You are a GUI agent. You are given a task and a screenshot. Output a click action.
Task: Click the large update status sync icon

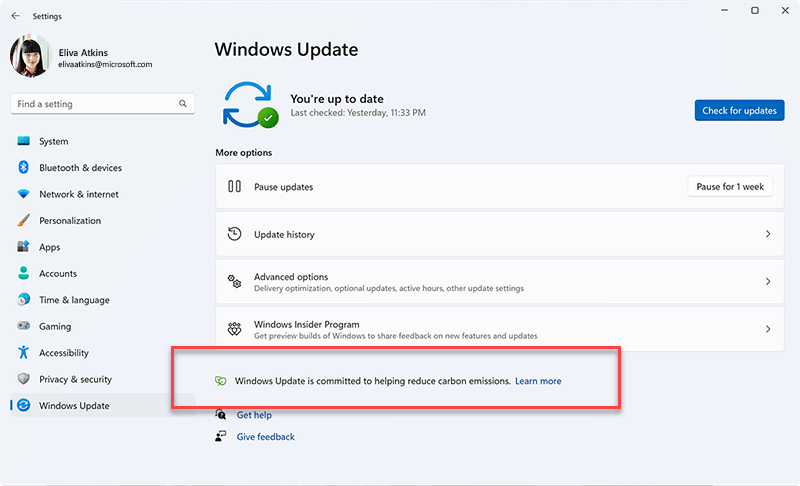pyautogui.click(x=250, y=105)
